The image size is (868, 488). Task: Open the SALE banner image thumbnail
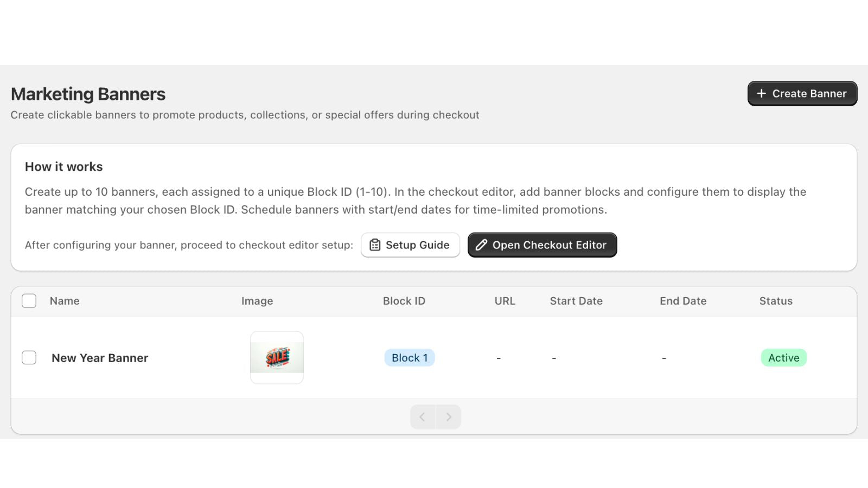[277, 357]
